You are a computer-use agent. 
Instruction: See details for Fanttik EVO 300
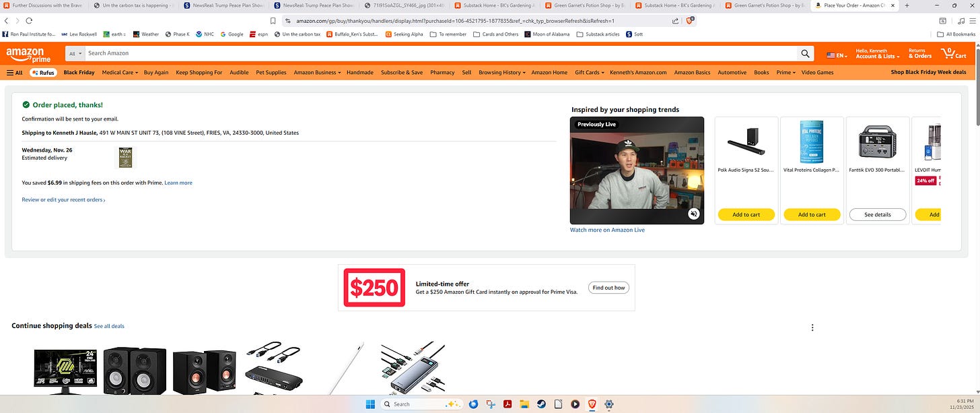878,214
